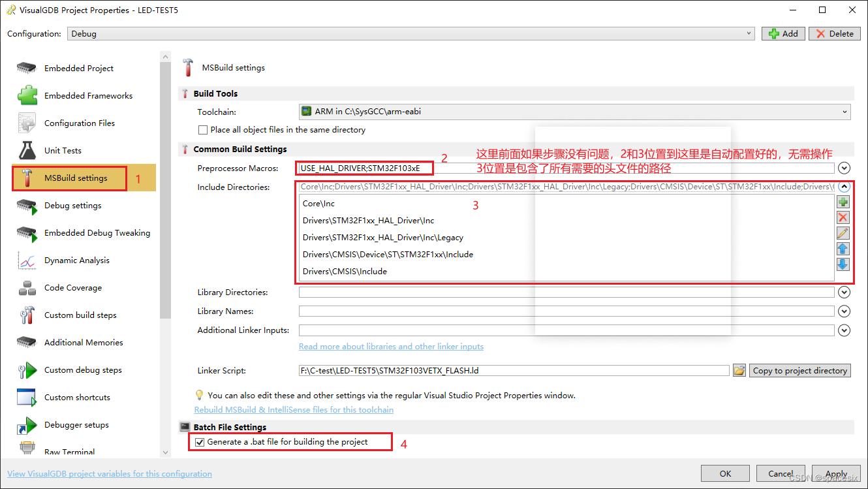Image resolution: width=868 pixels, height=489 pixels.
Task: Open View VisualGDB project variables link
Action: click(110, 474)
